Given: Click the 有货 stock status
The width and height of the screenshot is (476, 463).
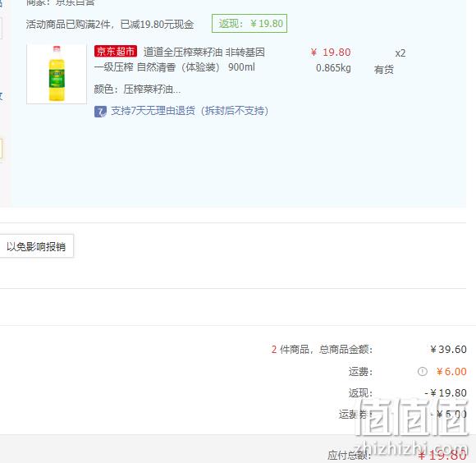Looking at the screenshot, I should pyautogui.click(x=384, y=70).
